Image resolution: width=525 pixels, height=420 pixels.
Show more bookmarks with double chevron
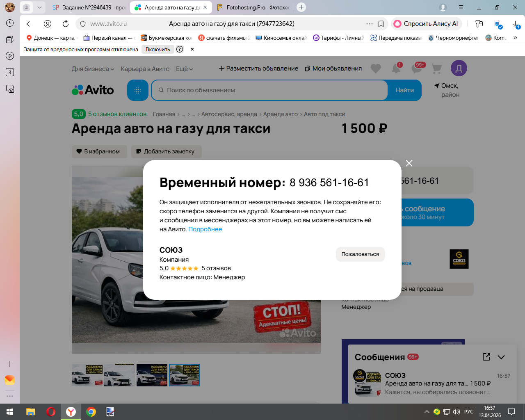pyautogui.click(x=515, y=38)
